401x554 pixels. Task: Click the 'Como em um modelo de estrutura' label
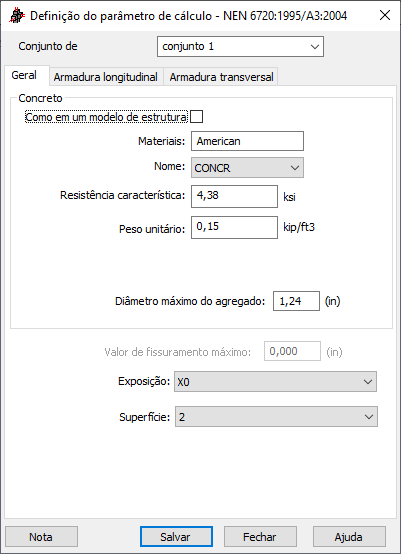tap(106, 117)
